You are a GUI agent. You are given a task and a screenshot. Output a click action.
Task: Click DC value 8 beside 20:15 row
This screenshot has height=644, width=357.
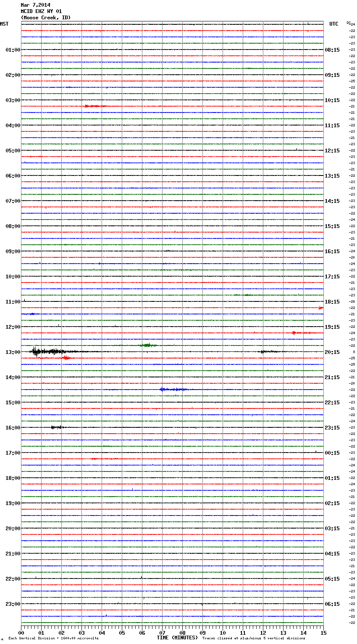coord(354,352)
